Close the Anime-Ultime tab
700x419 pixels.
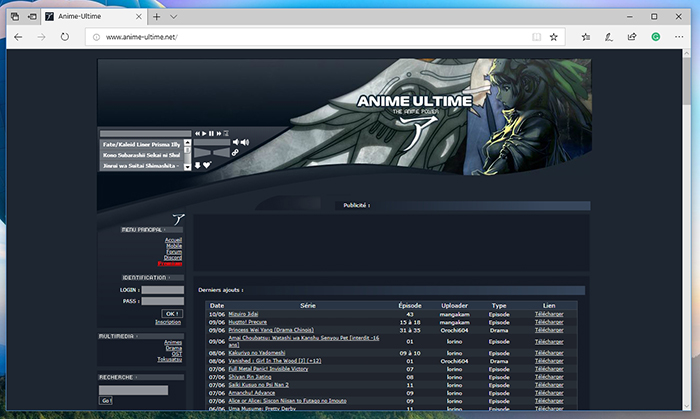coord(138,17)
